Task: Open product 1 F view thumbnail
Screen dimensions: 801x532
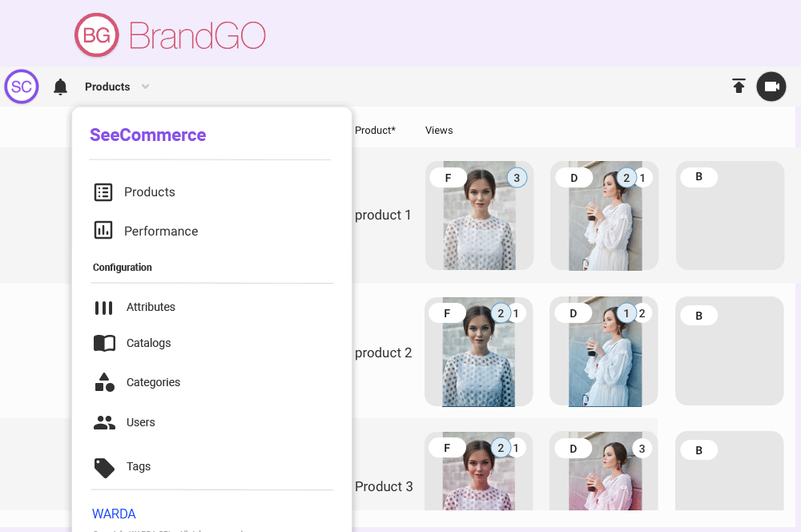Action: click(479, 216)
